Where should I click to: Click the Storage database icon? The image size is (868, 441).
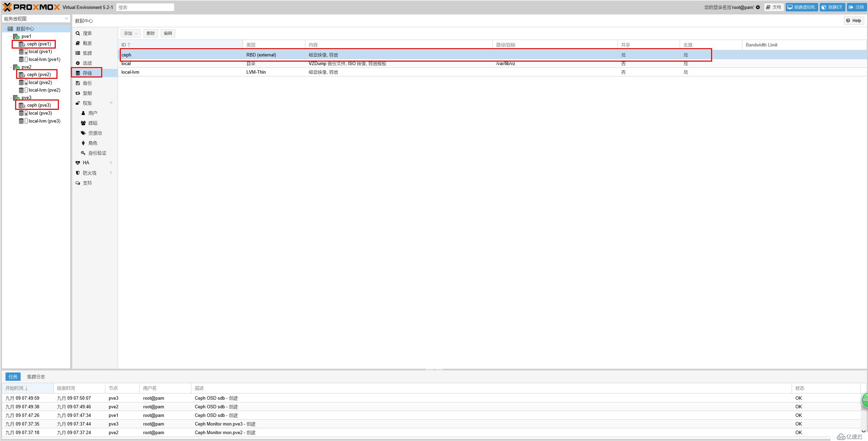click(x=78, y=73)
